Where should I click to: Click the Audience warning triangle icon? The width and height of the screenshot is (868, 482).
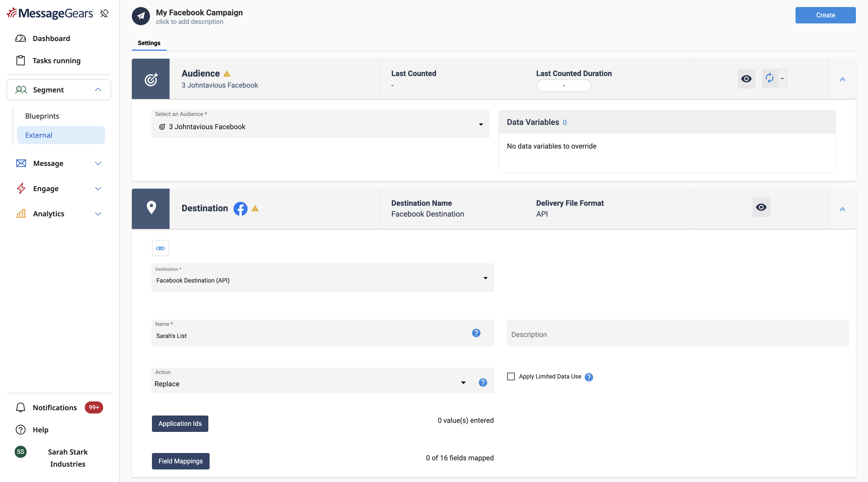tap(227, 74)
